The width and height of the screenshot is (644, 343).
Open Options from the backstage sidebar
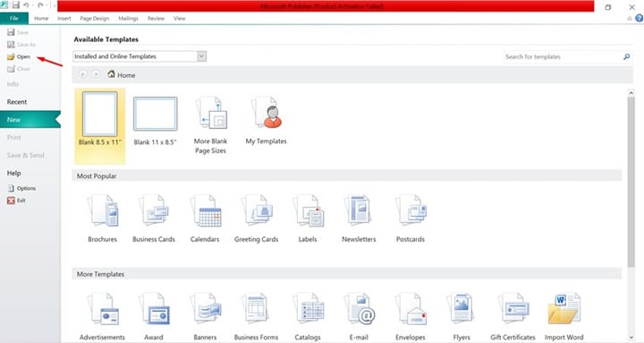point(21,188)
